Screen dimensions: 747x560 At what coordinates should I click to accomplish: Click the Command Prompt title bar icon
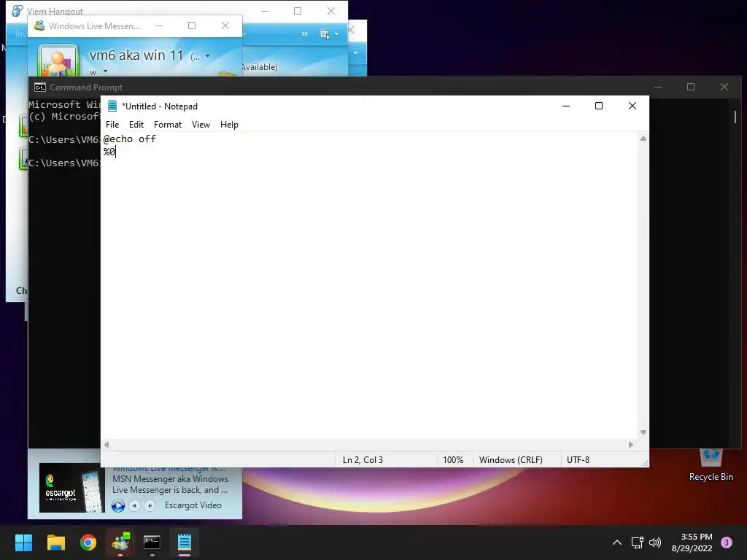point(40,87)
